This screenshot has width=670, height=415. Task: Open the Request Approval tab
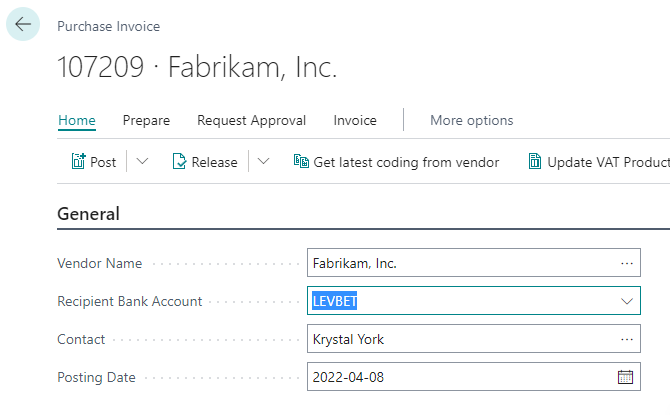click(252, 121)
